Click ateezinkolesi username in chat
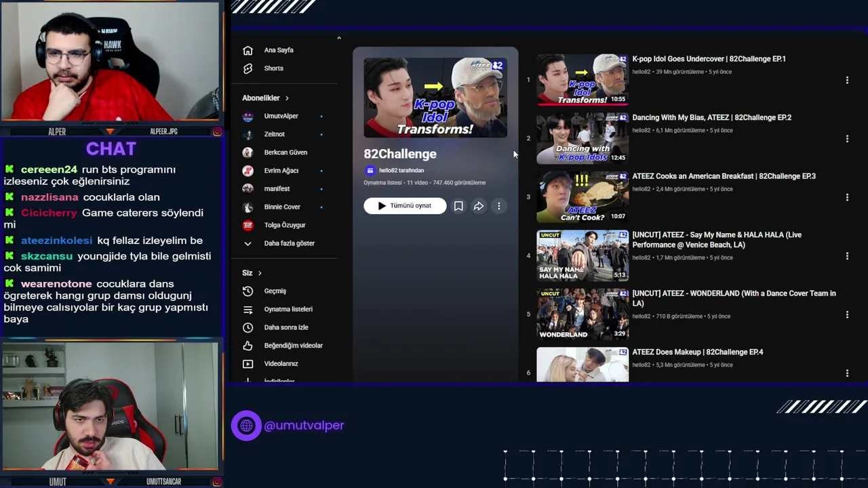The height and width of the screenshot is (488, 868). coord(56,241)
